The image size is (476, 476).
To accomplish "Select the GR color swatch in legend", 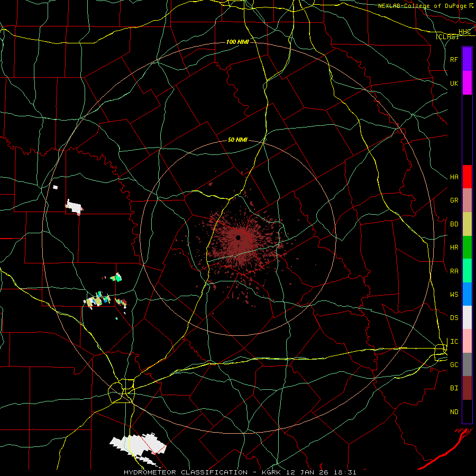I will tap(467, 200).
